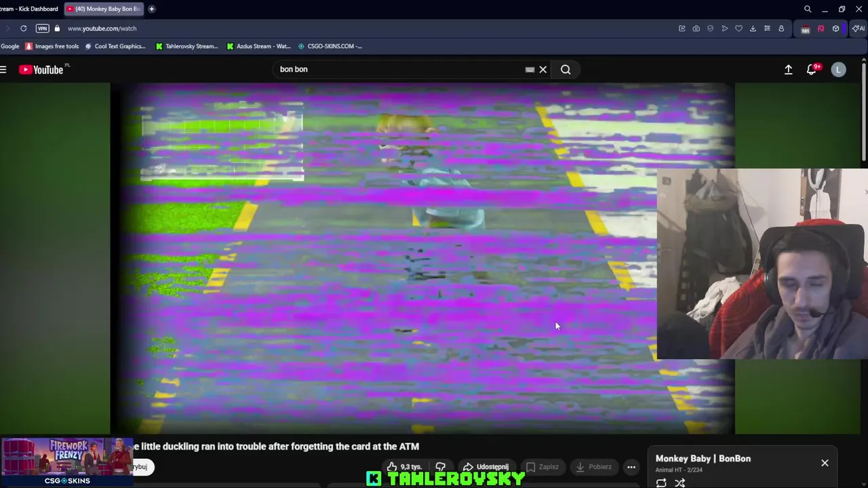868x488 pixels.
Task: Clear the search query with X
Action: [x=543, y=69]
